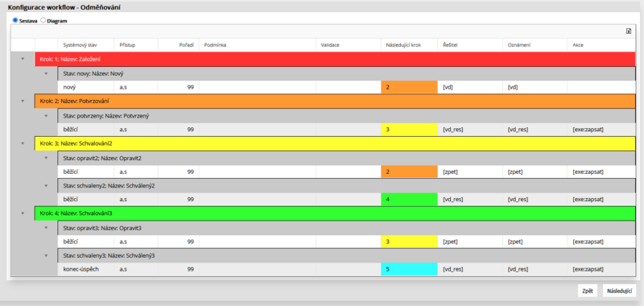
Task: Select the orange Krok 2 Potvrzování row
Action: click(335, 101)
